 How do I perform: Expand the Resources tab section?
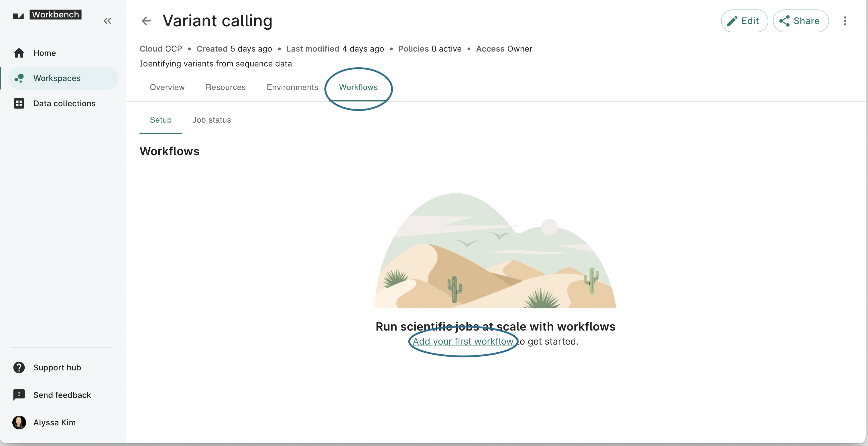tap(226, 87)
